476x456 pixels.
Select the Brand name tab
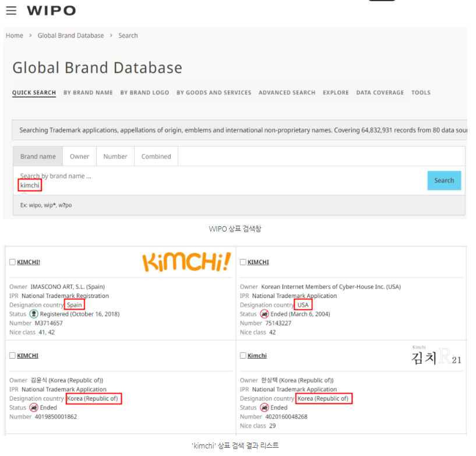tap(38, 156)
